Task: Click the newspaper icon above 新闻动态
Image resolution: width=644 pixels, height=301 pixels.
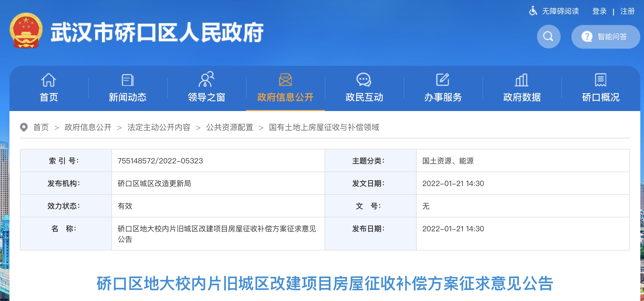Action: [128, 80]
